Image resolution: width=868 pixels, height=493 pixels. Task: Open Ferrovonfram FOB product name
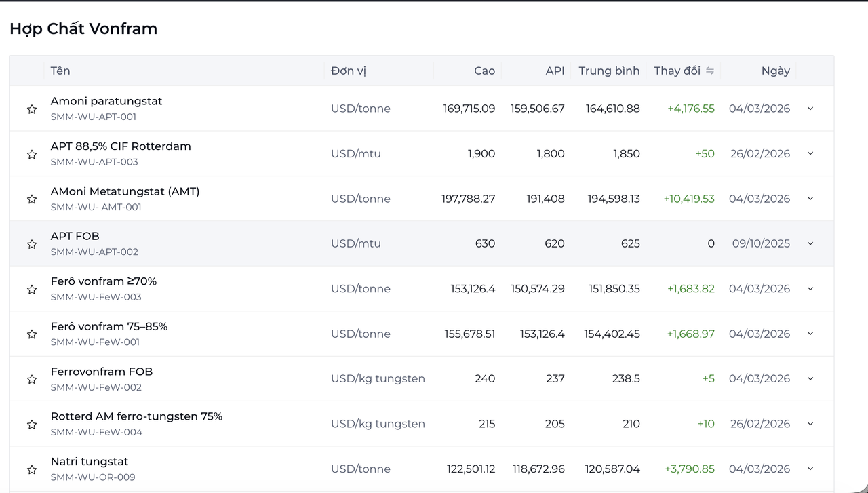click(x=102, y=371)
